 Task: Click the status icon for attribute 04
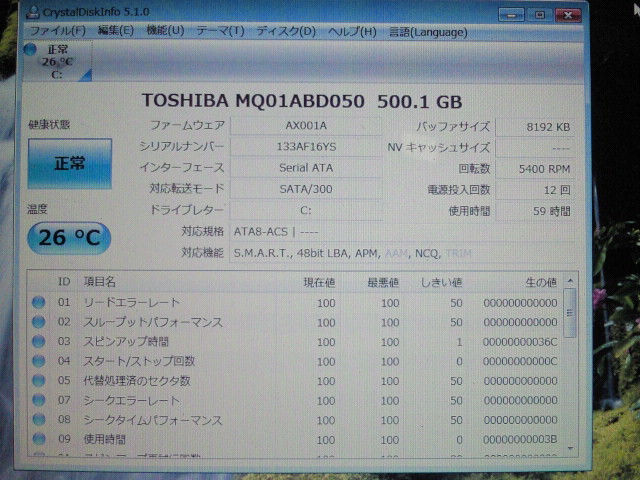(38, 361)
